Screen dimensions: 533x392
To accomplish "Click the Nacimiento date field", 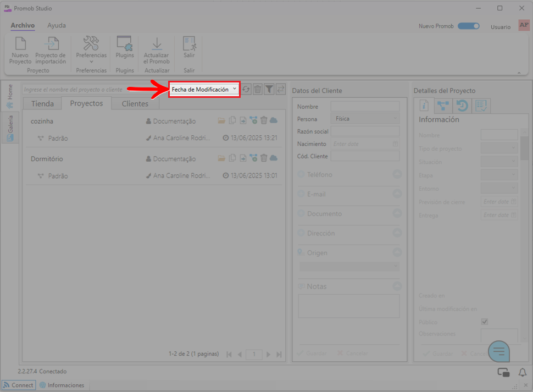I will pyautogui.click(x=365, y=144).
